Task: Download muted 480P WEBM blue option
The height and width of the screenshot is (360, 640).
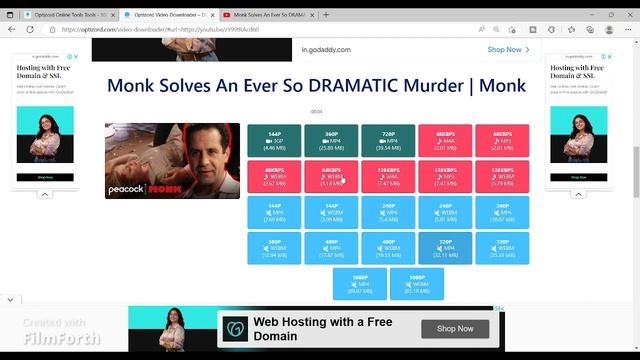Action: coord(388,249)
